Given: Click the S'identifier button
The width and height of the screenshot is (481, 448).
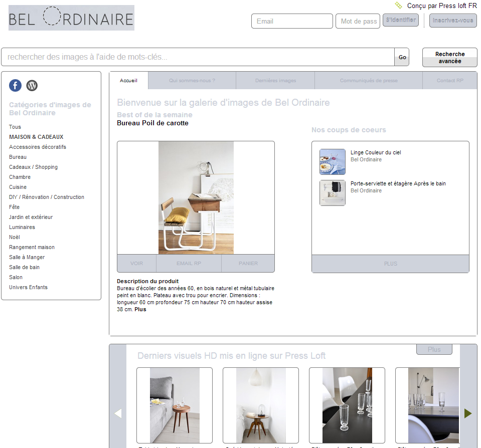Looking at the screenshot, I should tap(401, 20).
